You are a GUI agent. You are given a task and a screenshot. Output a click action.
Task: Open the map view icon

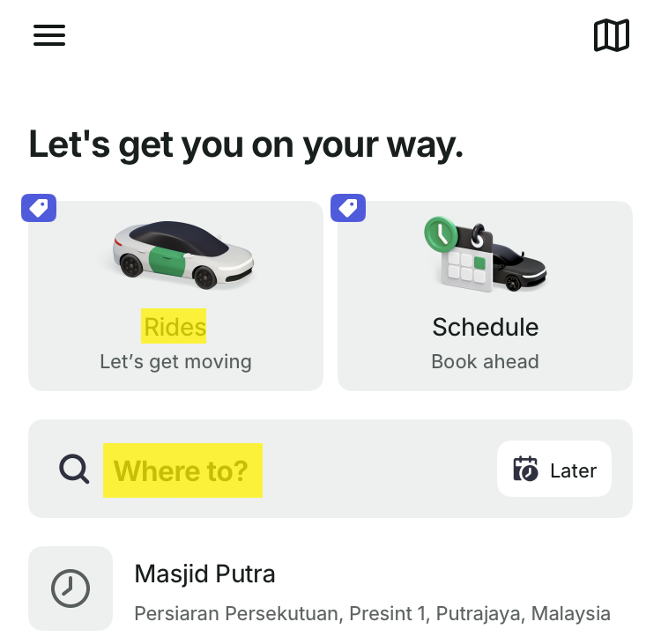coord(612,36)
